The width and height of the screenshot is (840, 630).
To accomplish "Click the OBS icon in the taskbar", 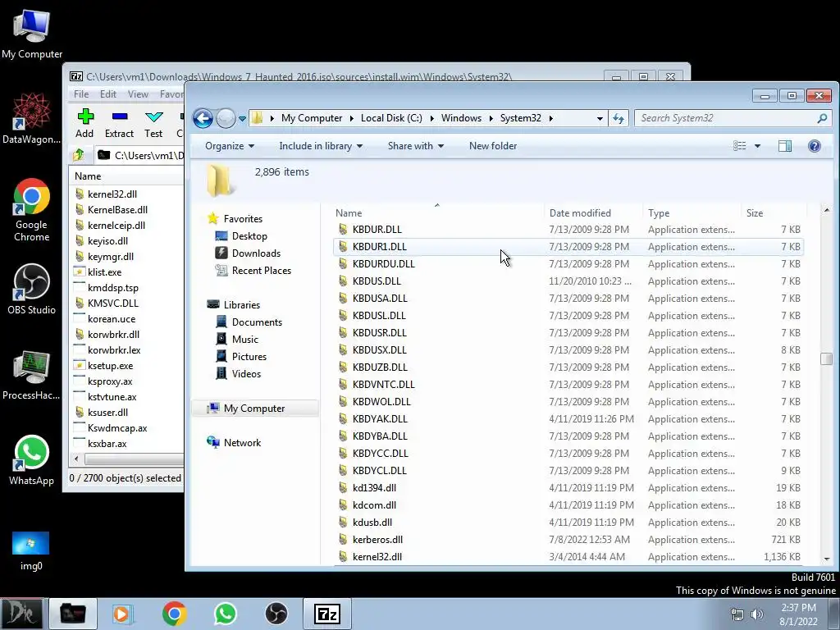I will click(276, 614).
